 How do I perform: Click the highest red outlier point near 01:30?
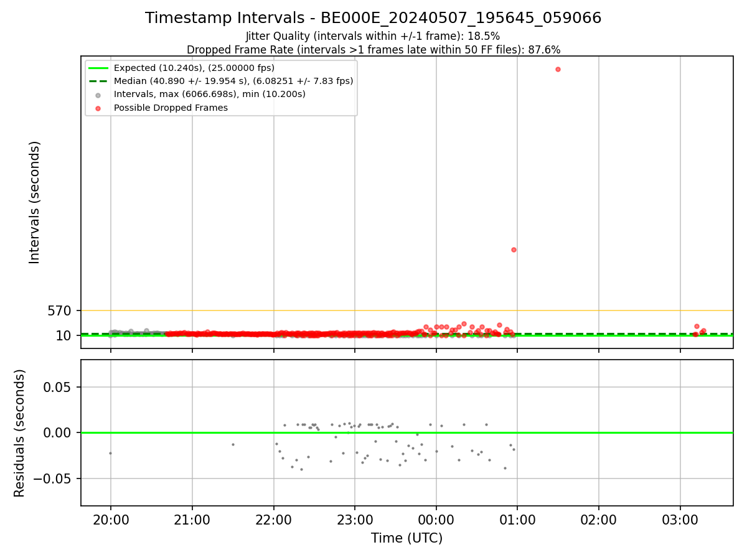coord(558,69)
